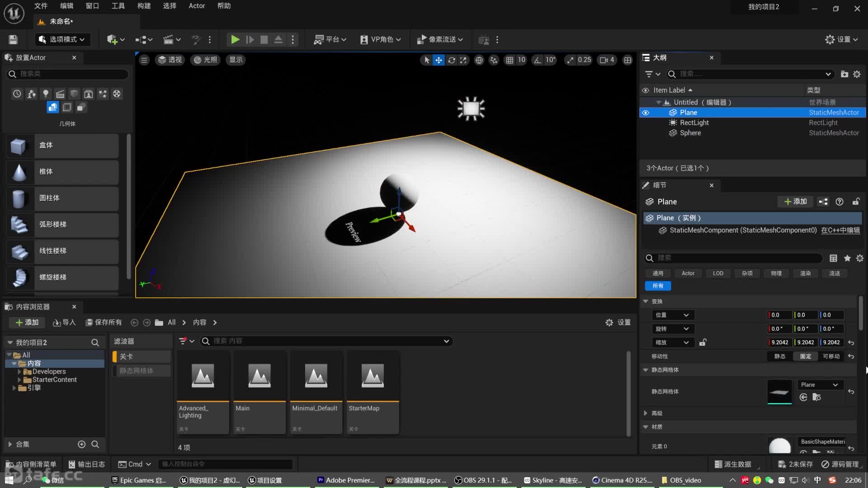Click the 在C++中编辑 link
This screenshot has height=488, width=868.
(840, 230)
